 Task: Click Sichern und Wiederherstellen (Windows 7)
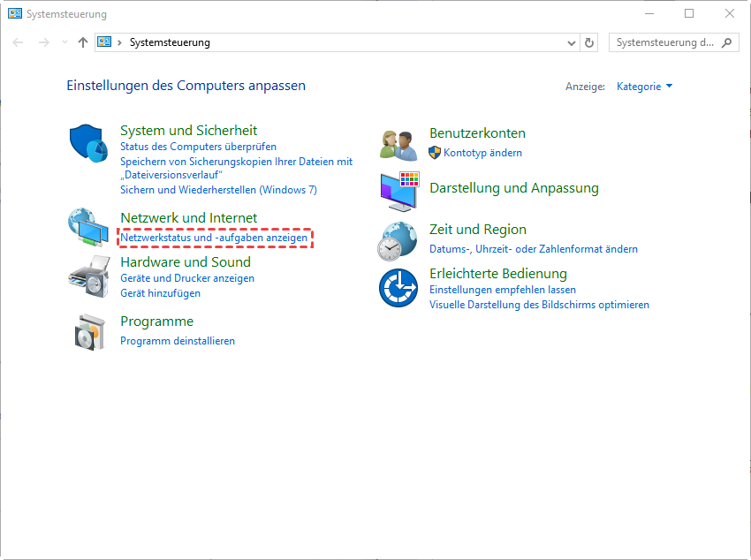click(218, 190)
